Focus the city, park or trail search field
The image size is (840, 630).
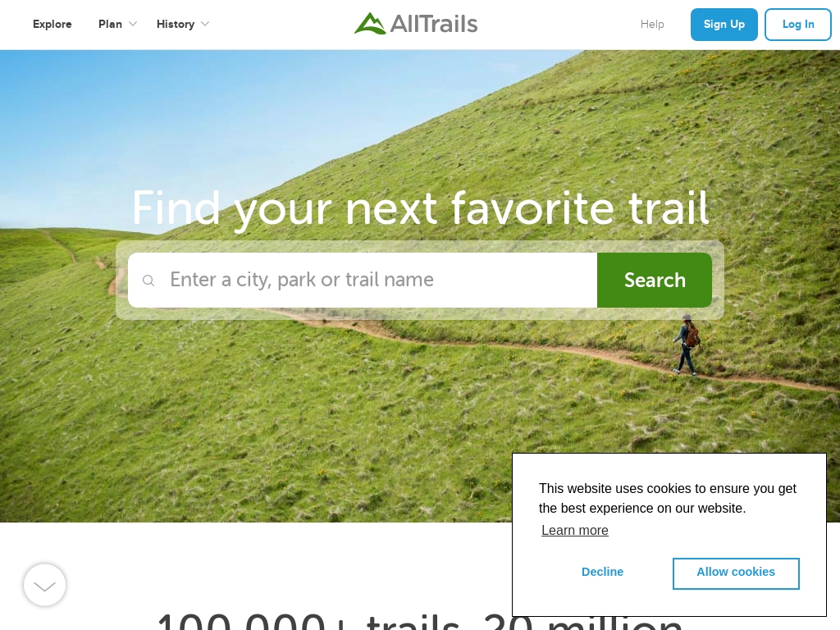(363, 281)
